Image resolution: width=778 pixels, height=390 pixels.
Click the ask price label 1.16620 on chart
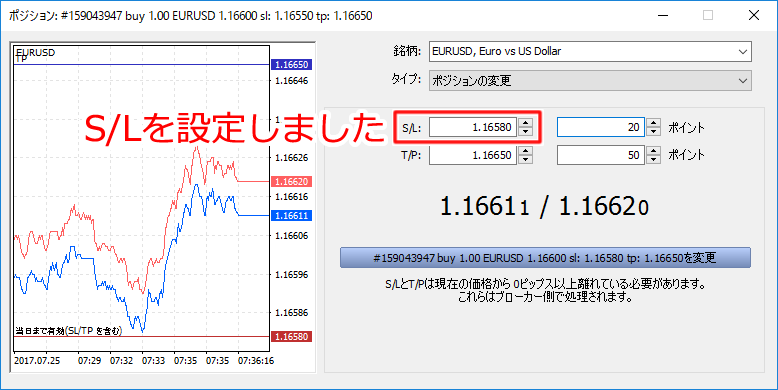(291, 182)
